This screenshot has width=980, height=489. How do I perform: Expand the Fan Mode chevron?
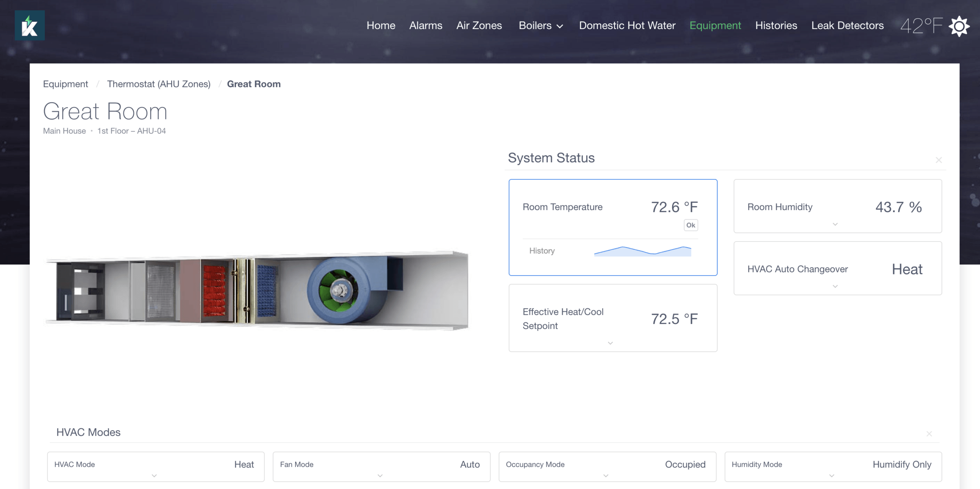pos(380,476)
